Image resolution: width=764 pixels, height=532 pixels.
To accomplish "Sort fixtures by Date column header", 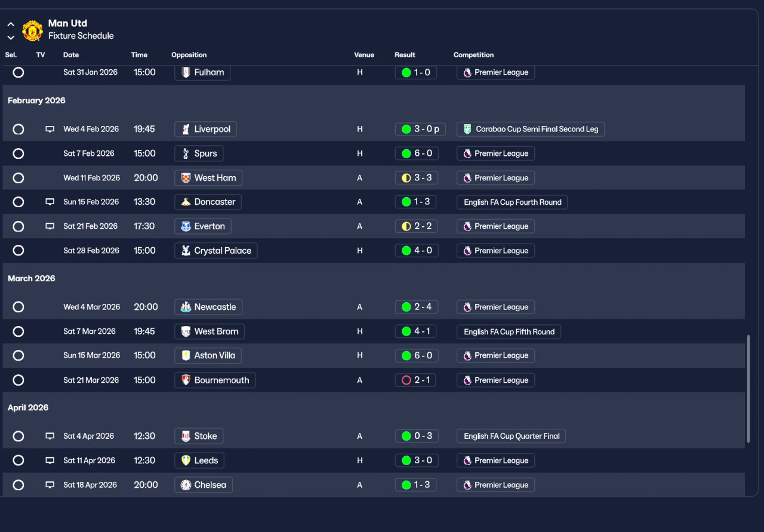I will coord(71,55).
